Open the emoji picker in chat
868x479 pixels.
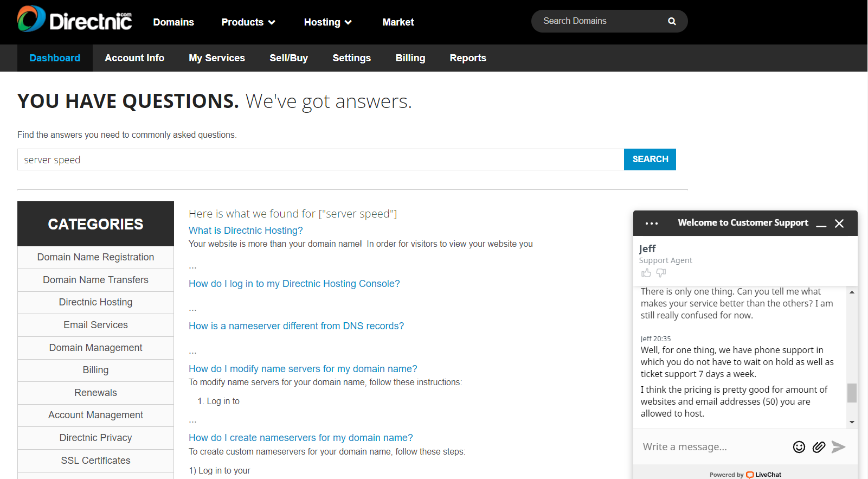[799, 446]
